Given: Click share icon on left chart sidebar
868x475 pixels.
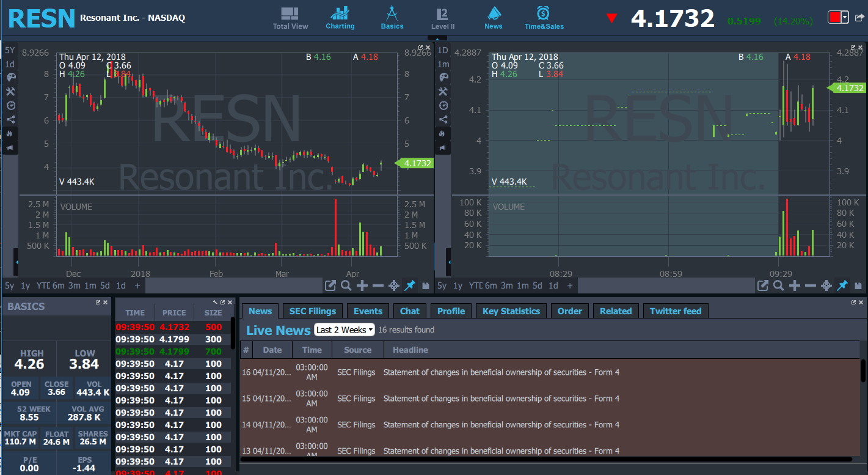Looking at the screenshot, I should pos(10,119).
